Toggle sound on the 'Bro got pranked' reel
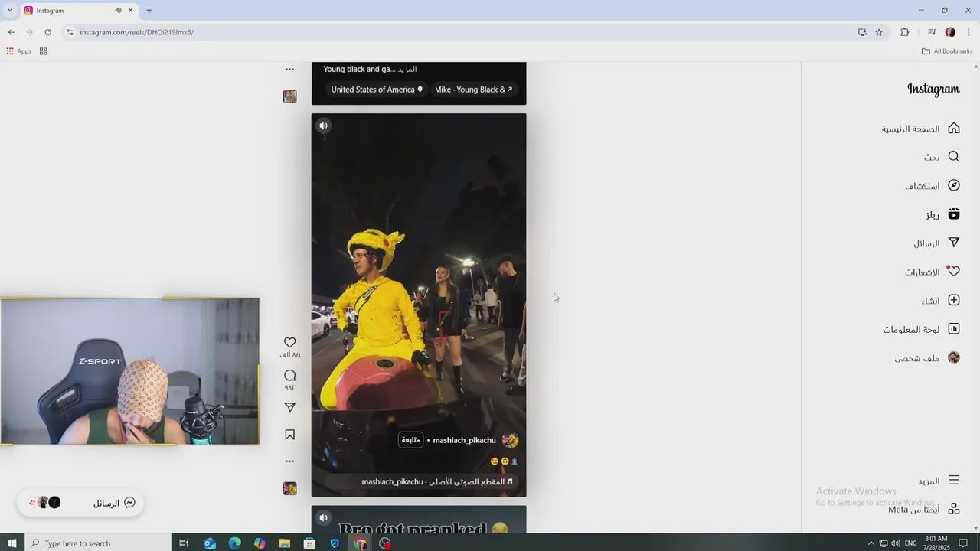The image size is (980, 551). pos(323,517)
